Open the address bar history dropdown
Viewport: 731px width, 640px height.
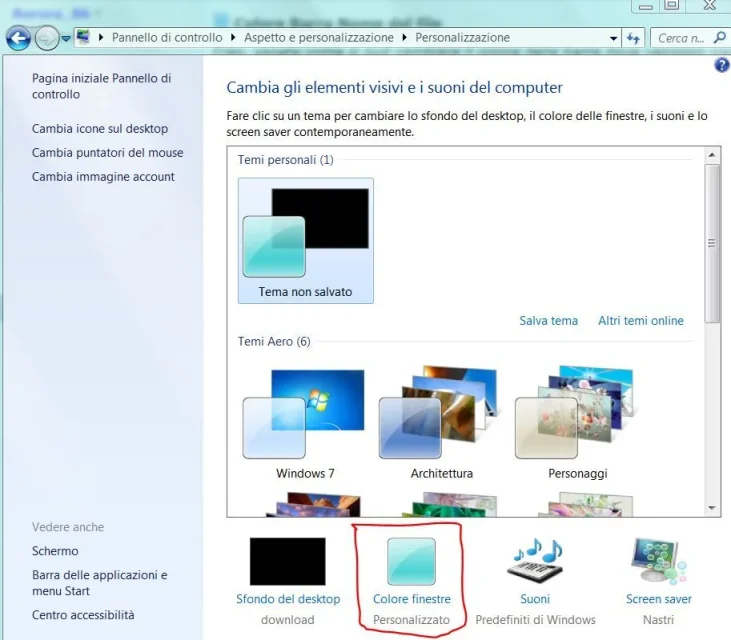614,38
